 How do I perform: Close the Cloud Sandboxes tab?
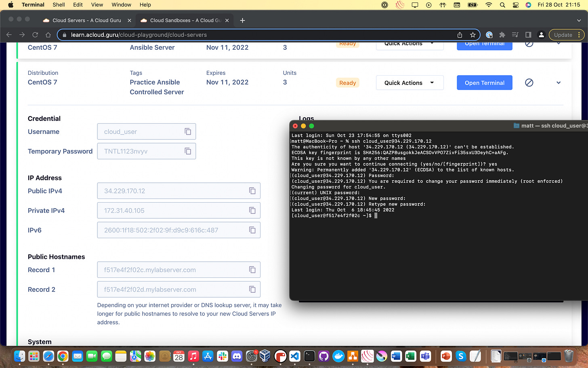coord(227,20)
